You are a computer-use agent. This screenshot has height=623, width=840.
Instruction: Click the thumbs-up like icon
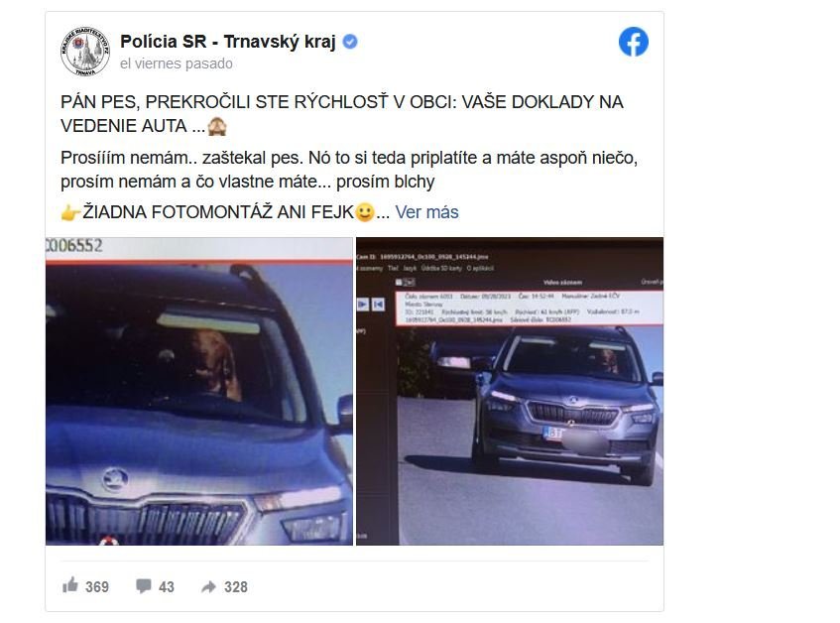(x=70, y=585)
